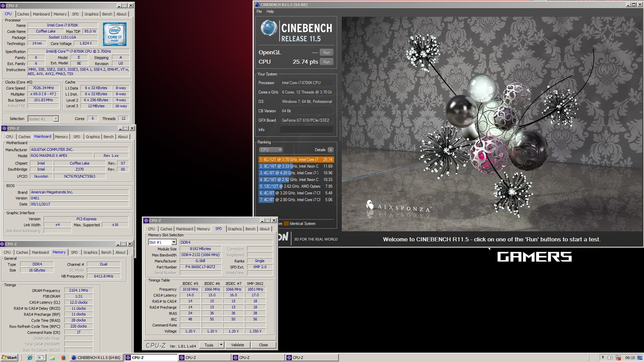Click the CPU-Z icon in the CPU window title bar
Screen dimensions: 644x362
3,5
